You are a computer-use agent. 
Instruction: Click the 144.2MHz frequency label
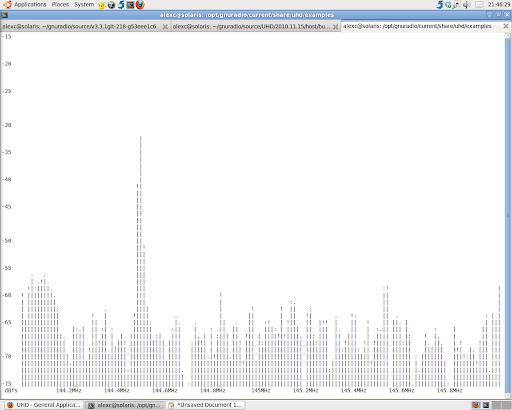pos(69,390)
